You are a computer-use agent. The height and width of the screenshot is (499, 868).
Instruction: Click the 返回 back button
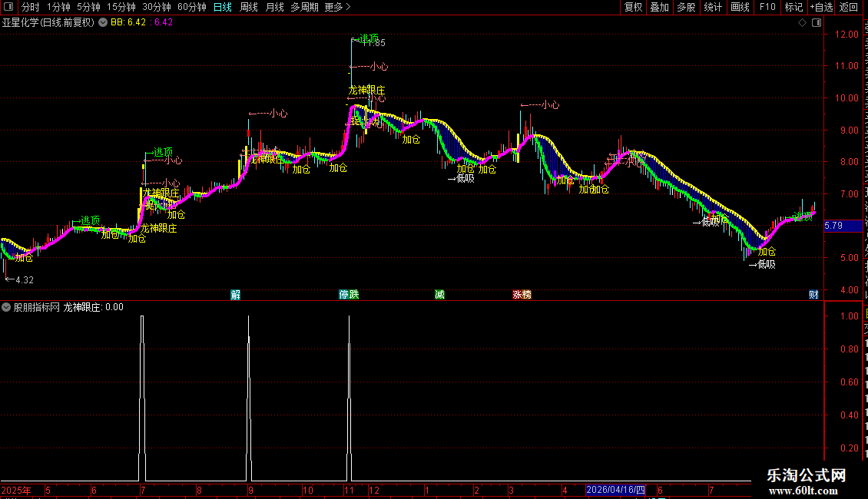pyautogui.click(x=849, y=7)
